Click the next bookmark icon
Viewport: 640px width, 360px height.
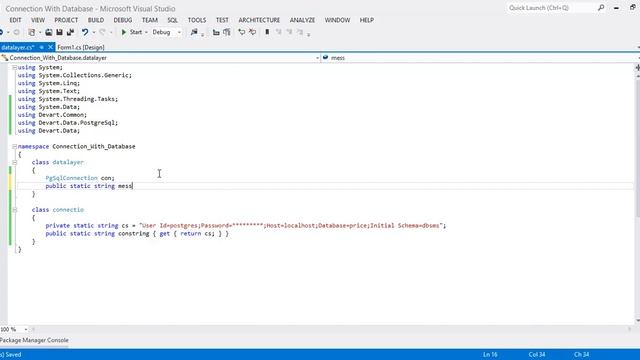pos(289,32)
